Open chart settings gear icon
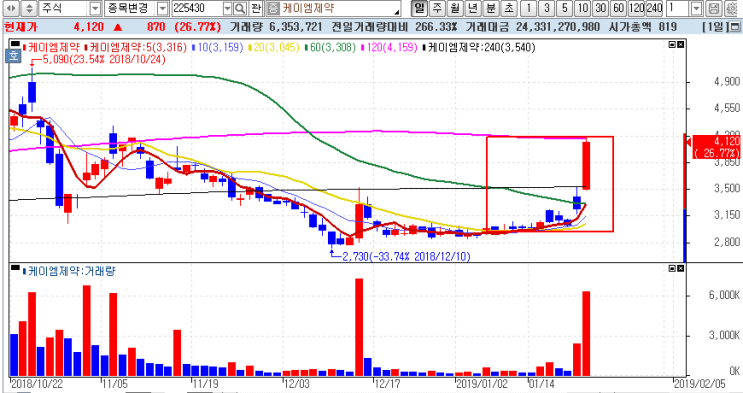743x393 pixels. click(730, 8)
